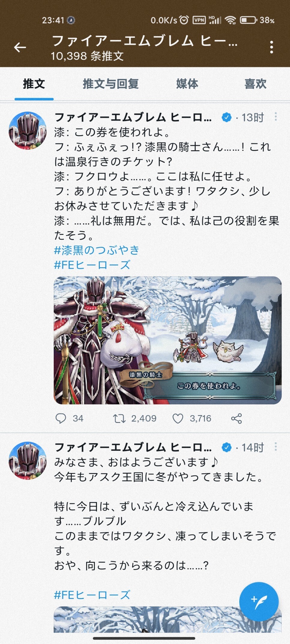Open #FEヒーローズ hashtag in second tweet

pyautogui.click(x=92, y=595)
